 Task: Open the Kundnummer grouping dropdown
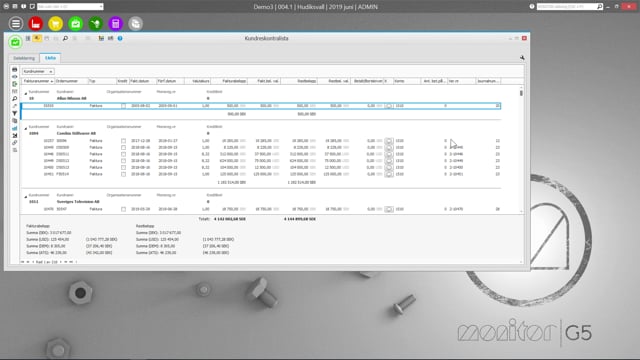[38, 71]
